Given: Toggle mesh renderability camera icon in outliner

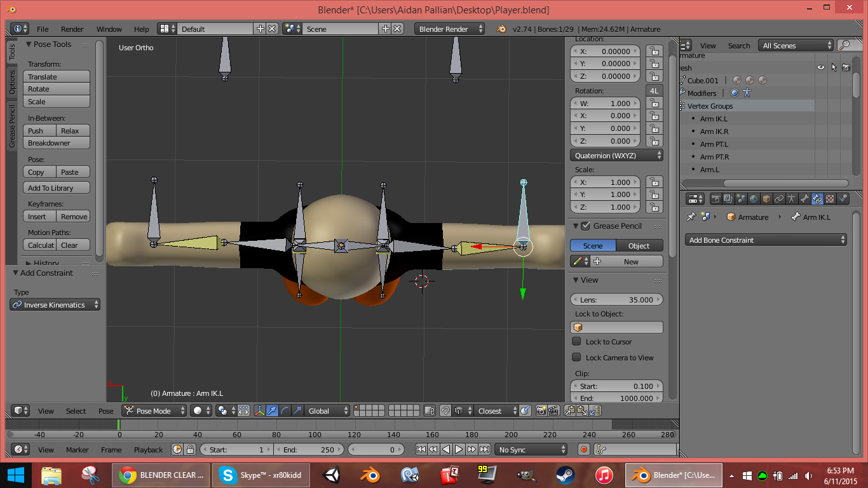Looking at the screenshot, I should click(x=846, y=67).
